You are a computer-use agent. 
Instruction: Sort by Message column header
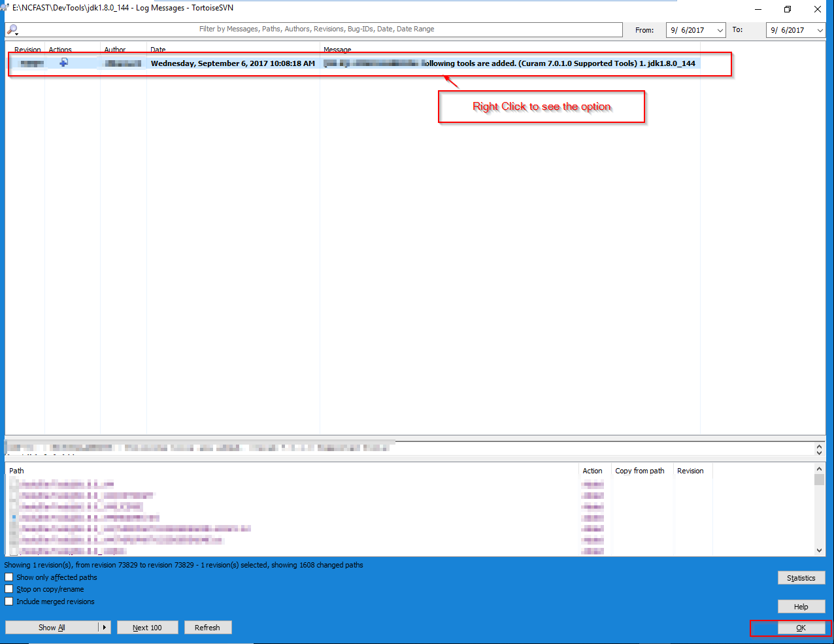tap(337, 50)
